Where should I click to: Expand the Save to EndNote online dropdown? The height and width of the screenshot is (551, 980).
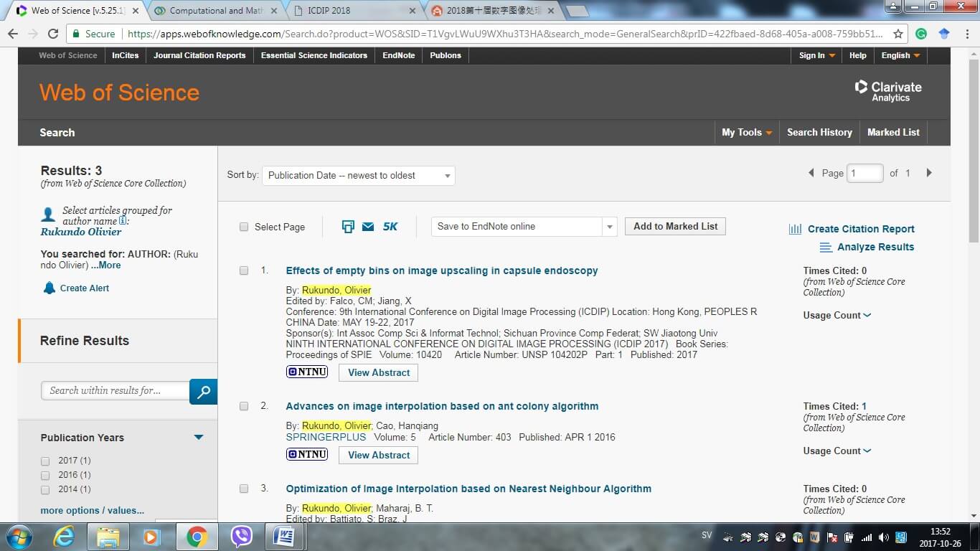click(609, 227)
